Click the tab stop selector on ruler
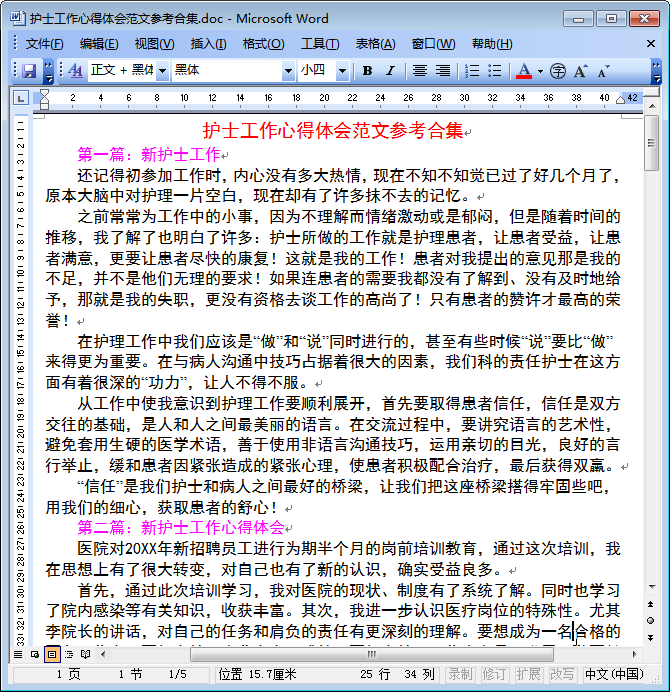The height and width of the screenshot is (692, 670). click(21, 98)
